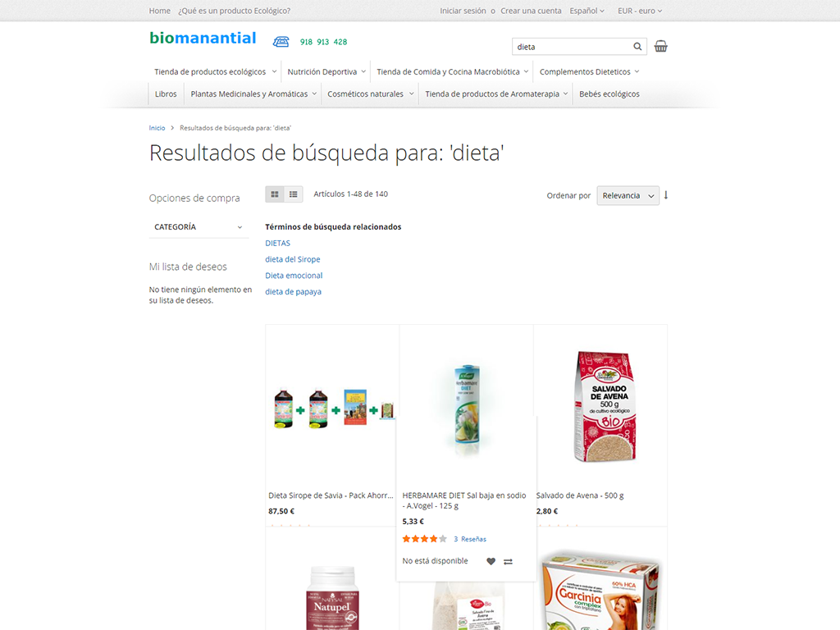Open the Español language selector

pyautogui.click(x=587, y=11)
